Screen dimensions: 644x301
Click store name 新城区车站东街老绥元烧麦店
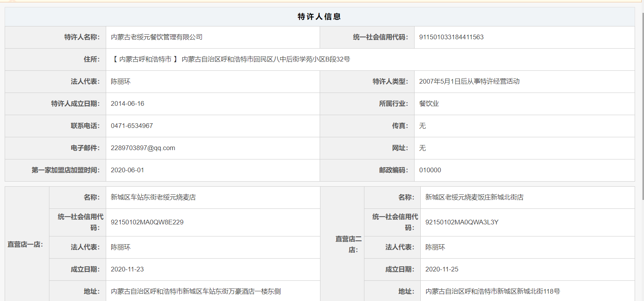coord(153,198)
